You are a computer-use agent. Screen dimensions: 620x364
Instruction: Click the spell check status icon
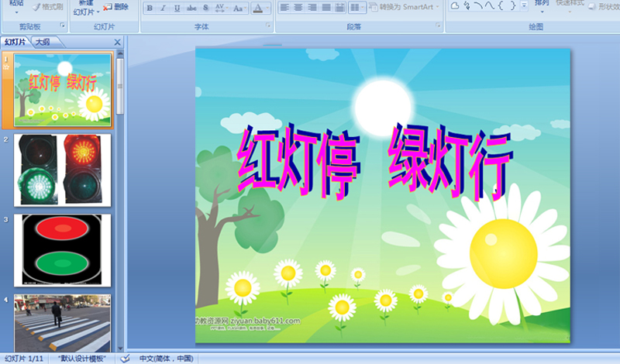click(125, 359)
